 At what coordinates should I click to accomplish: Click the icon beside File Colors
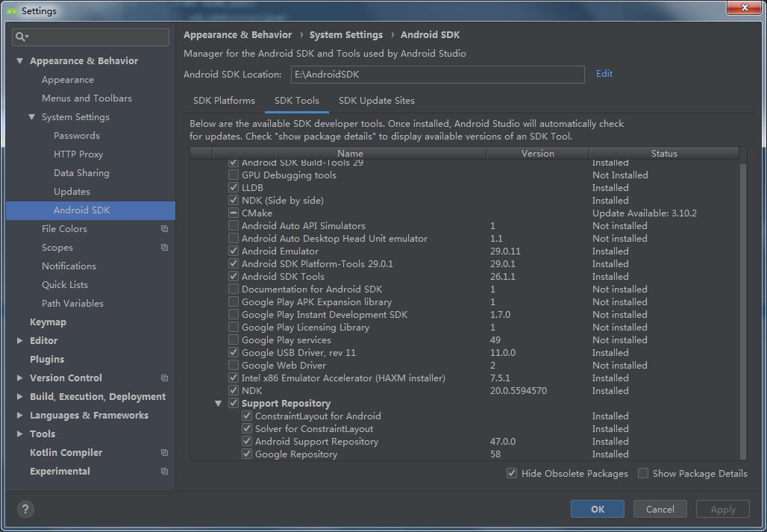point(163,228)
